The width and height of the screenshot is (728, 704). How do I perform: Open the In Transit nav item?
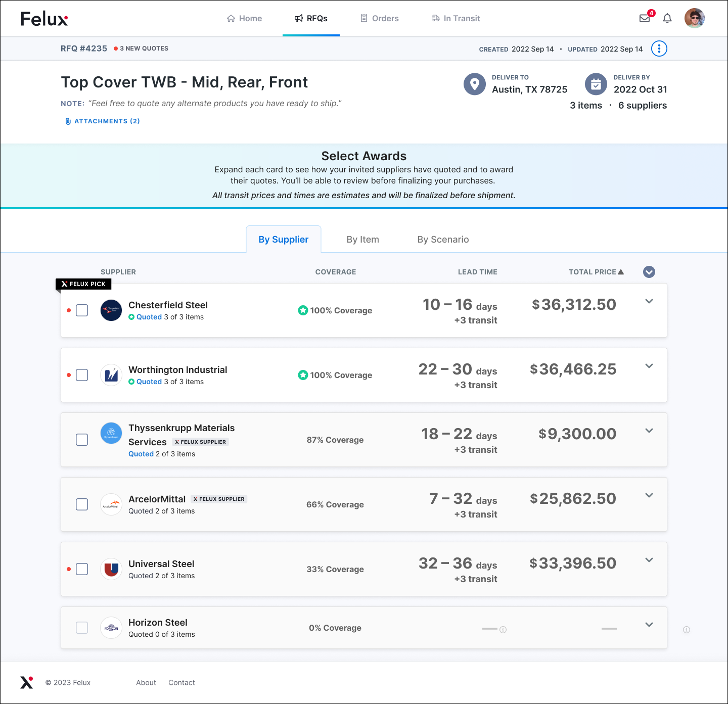click(x=456, y=18)
